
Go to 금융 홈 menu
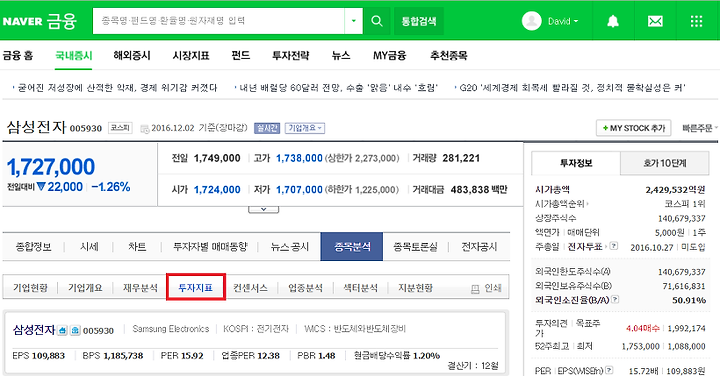point(18,56)
